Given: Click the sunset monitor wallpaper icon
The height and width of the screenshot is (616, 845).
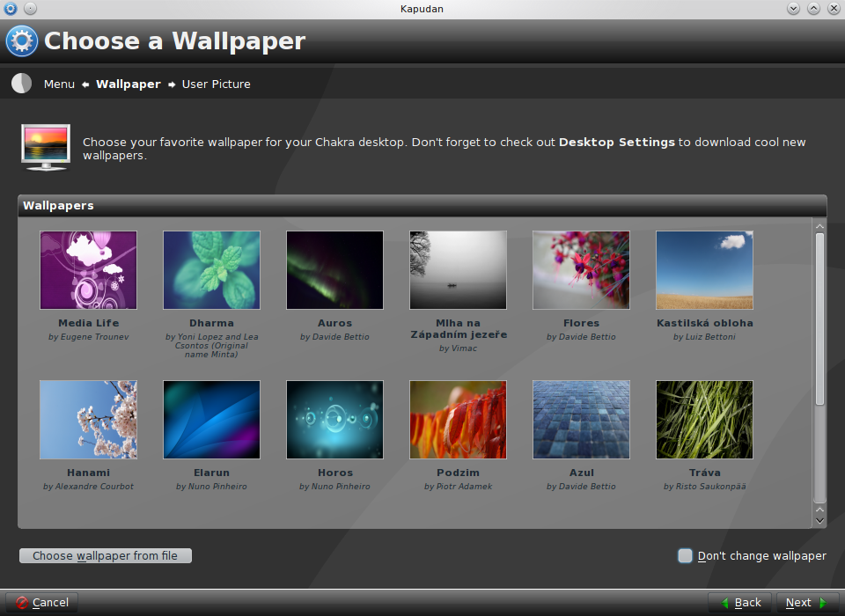Looking at the screenshot, I should click(45, 146).
